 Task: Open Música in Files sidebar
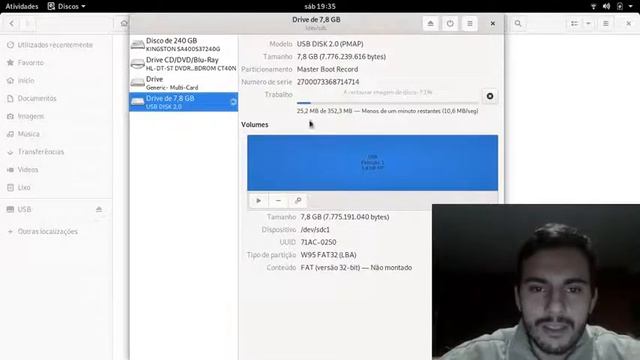click(56, 134)
